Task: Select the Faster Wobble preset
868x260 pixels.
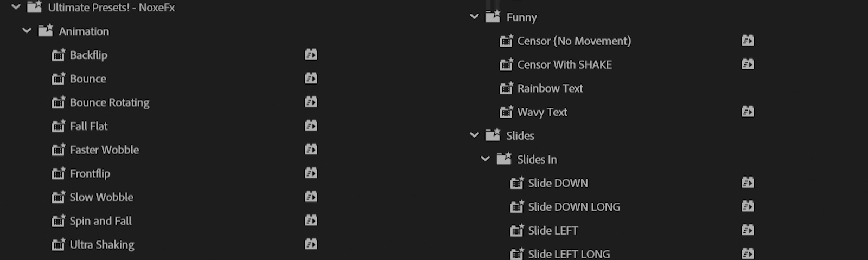Action: click(104, 149)
